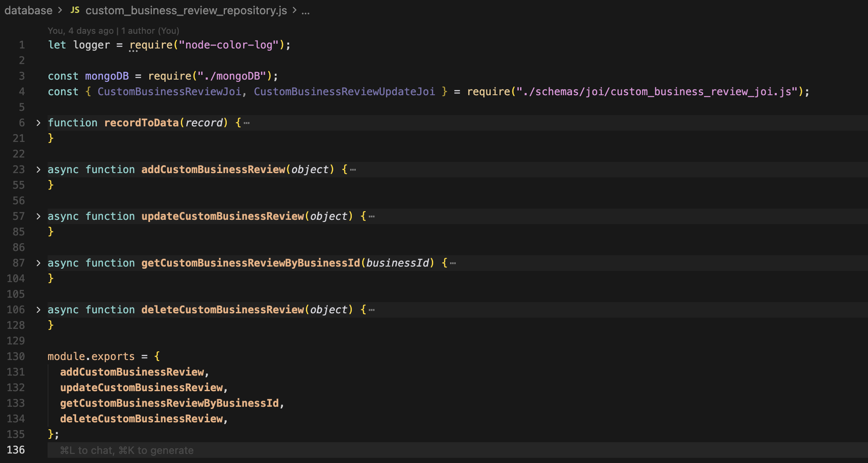The width and height of the screenshot is (868, 463).
Task: Click line number 136 in the gutter
Action: [x=16, y=450]
